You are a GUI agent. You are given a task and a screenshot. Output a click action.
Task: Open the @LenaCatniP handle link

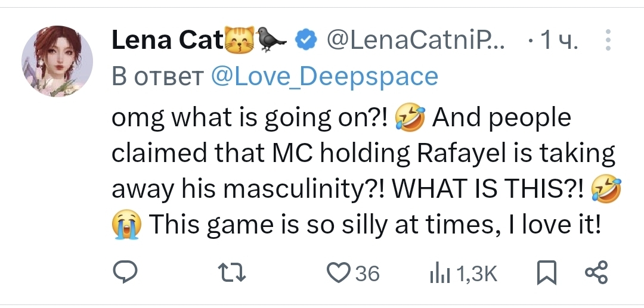(416, 41)
